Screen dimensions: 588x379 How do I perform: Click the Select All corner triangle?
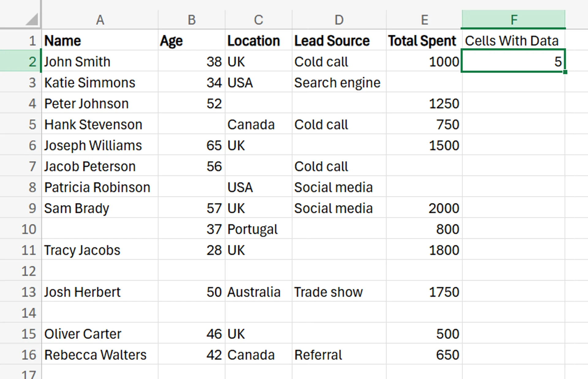click(32, 19)
